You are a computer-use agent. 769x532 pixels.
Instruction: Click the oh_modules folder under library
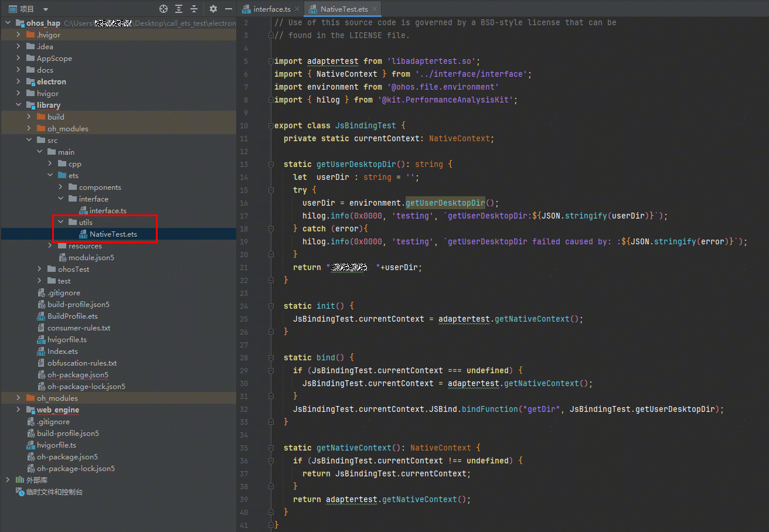68,129
